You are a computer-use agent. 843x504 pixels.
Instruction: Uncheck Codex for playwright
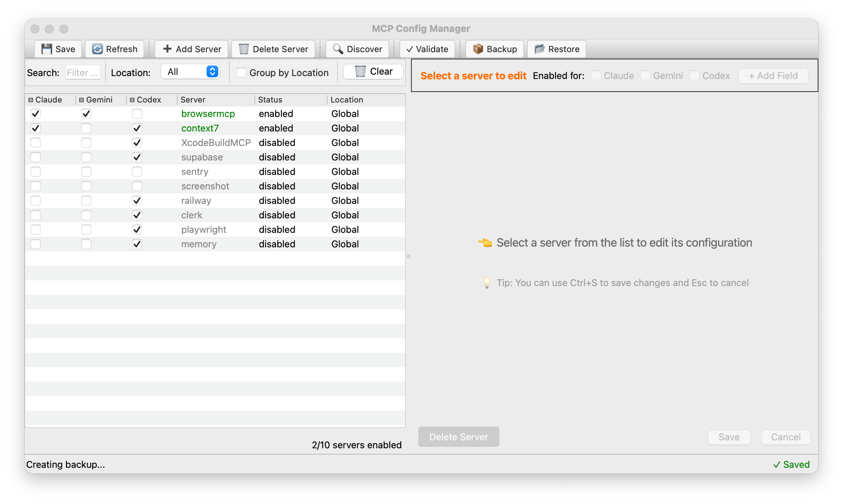coord(137,230)
